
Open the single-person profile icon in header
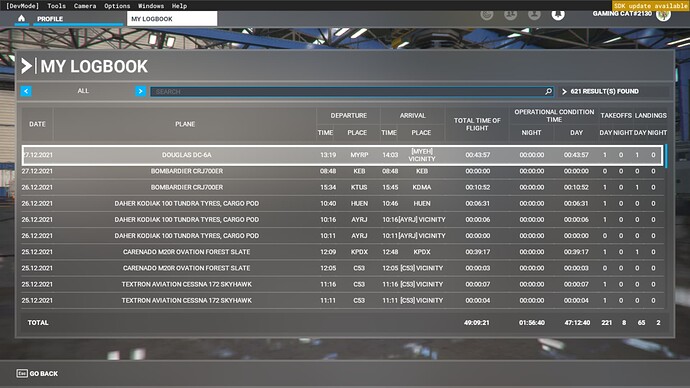534,15
